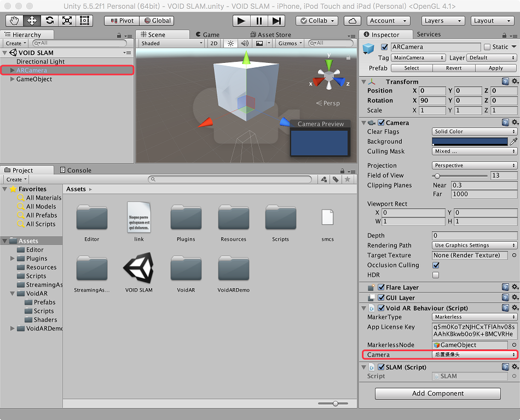
Task: Open the Layer Default dropdown
Action: point(492,57)
